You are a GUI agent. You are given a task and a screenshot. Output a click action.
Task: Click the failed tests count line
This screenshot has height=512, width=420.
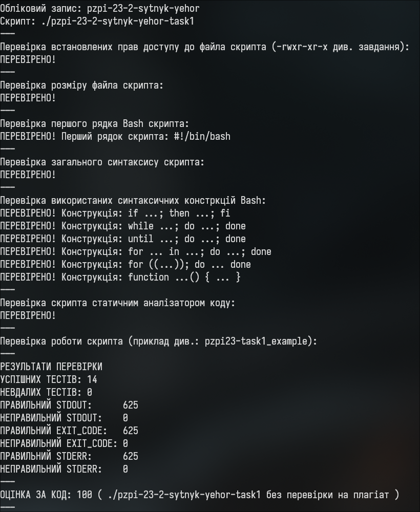(46, 393)
